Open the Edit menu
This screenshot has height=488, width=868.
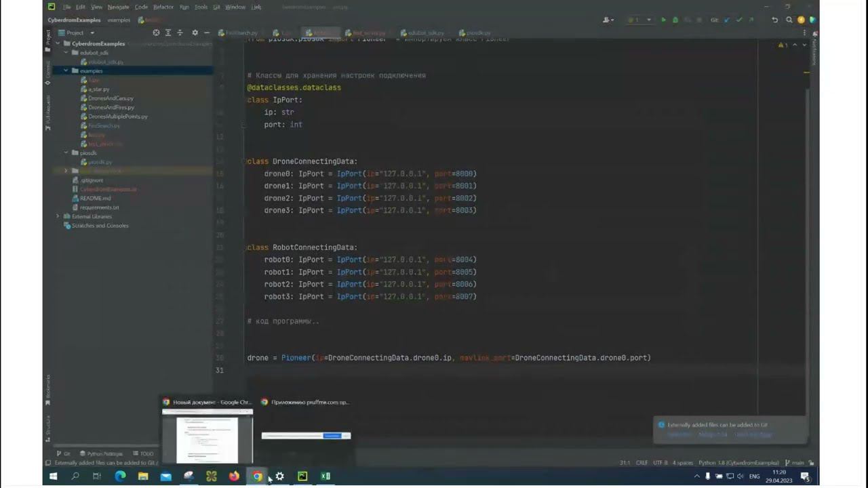(81, 7)
